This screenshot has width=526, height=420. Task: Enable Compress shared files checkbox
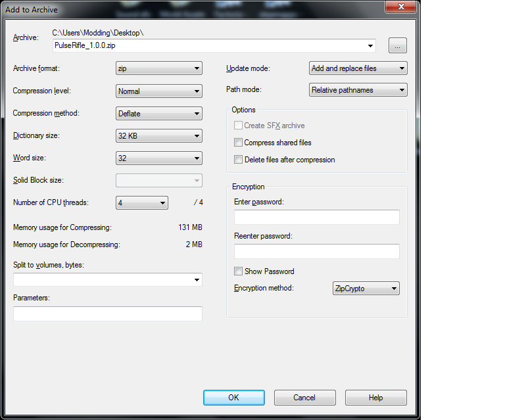(x=239, y=143)
